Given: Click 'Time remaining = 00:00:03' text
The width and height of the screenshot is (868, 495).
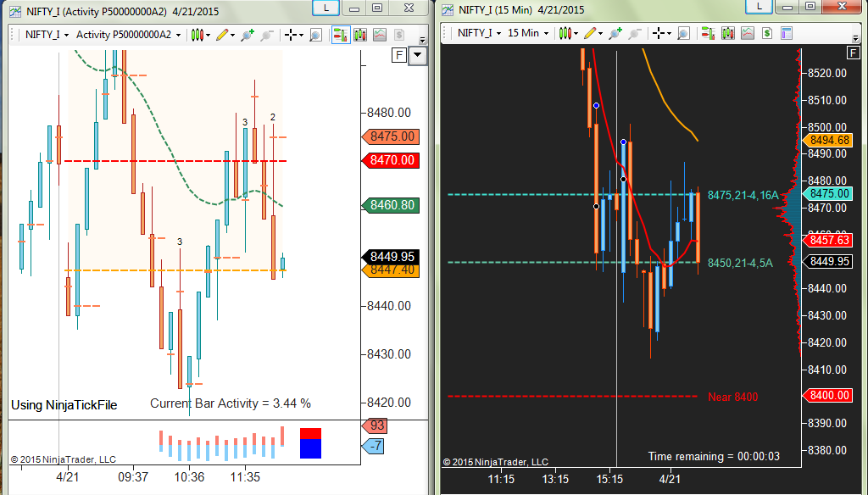Looking at the screenshot, I should point(714,457).
